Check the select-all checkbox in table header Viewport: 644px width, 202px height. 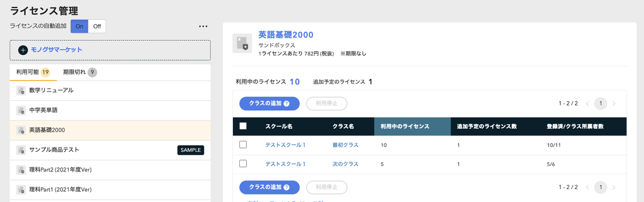[243, 126]
